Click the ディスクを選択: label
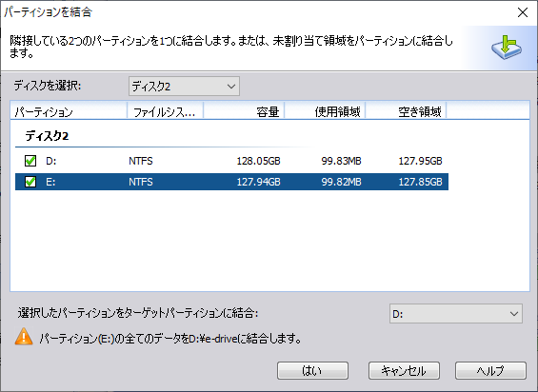The width and height of the screenshot is (538, 392). [48, 86]
